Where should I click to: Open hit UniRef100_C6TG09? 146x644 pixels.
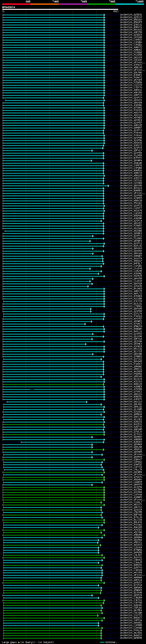131,37
